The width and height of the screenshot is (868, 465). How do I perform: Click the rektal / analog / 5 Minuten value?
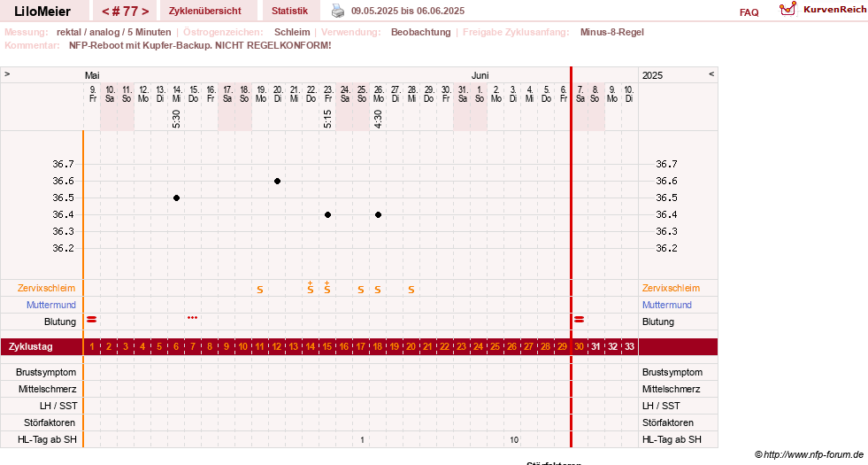pos(113,32)
